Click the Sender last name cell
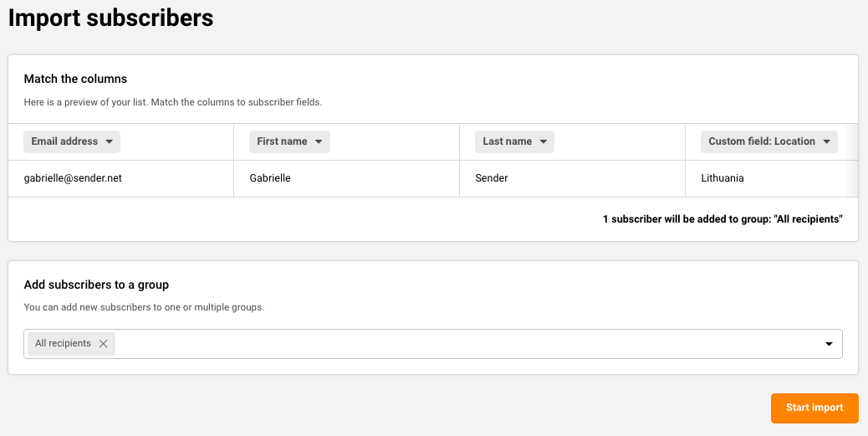Screen dimensions: 868x436 click(491, 178)
